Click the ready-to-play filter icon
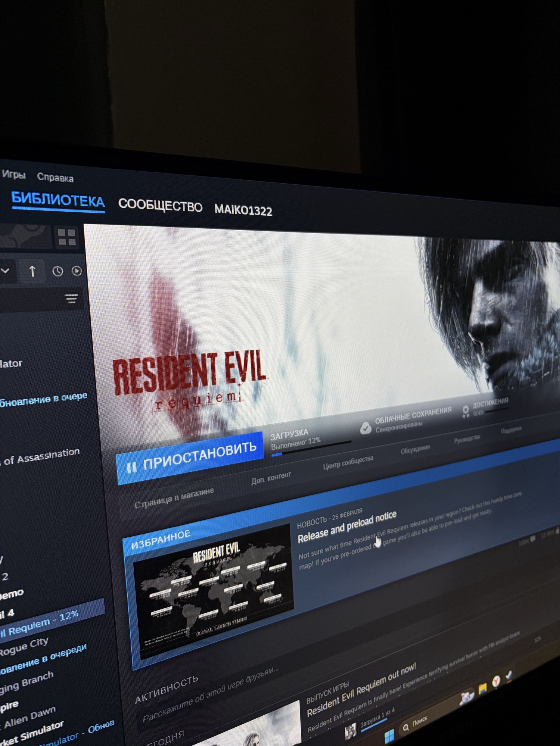 coord(77,271)
